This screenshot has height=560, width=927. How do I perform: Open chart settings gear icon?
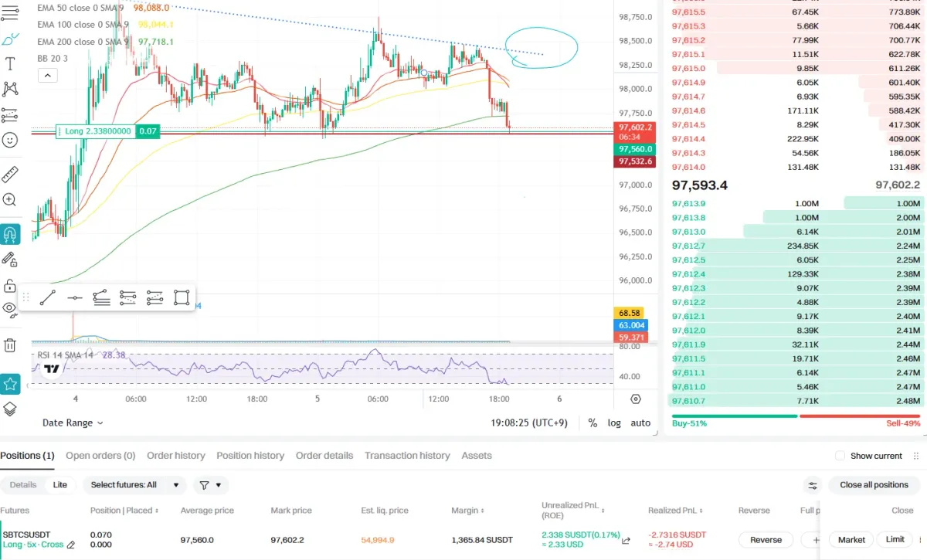[x=636, y=399]
